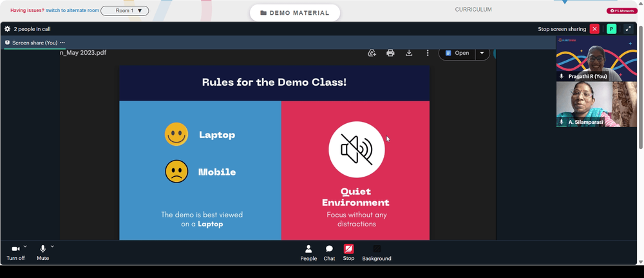The width and height of the screenshot is (644, 278).
Task: Click switch to alternate room link
Action: click(72, 11)
